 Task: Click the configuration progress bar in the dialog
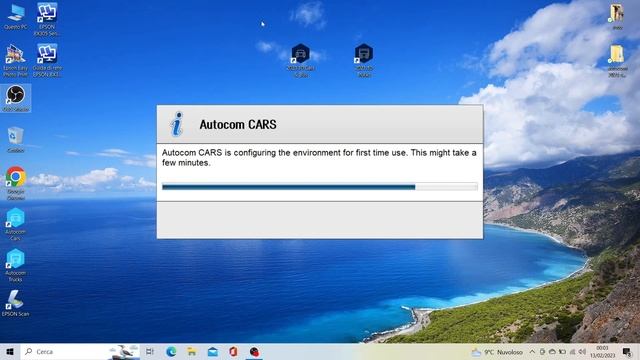click(x=320, y=187)
